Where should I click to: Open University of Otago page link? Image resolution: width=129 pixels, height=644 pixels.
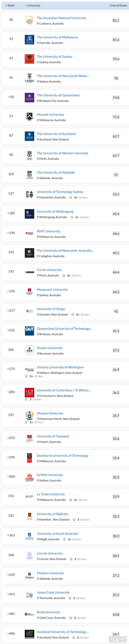point(51,309)
